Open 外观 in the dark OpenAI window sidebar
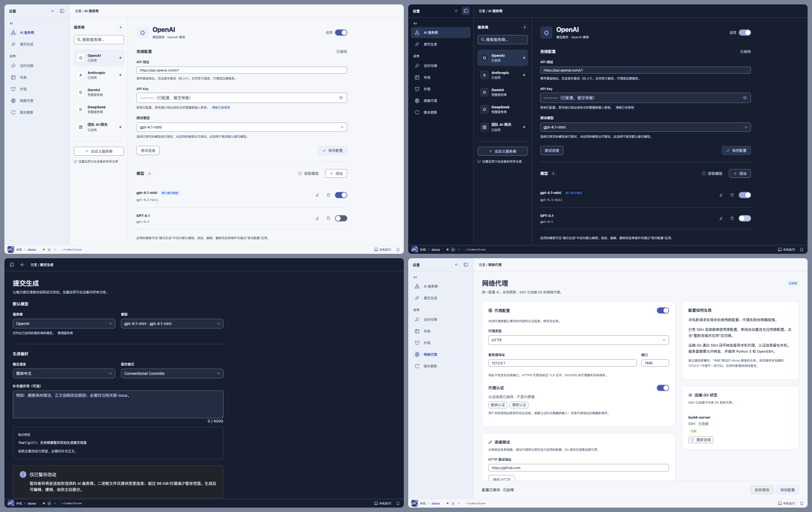The width and height of the screenshot is (812, 512). click(441, 89)
